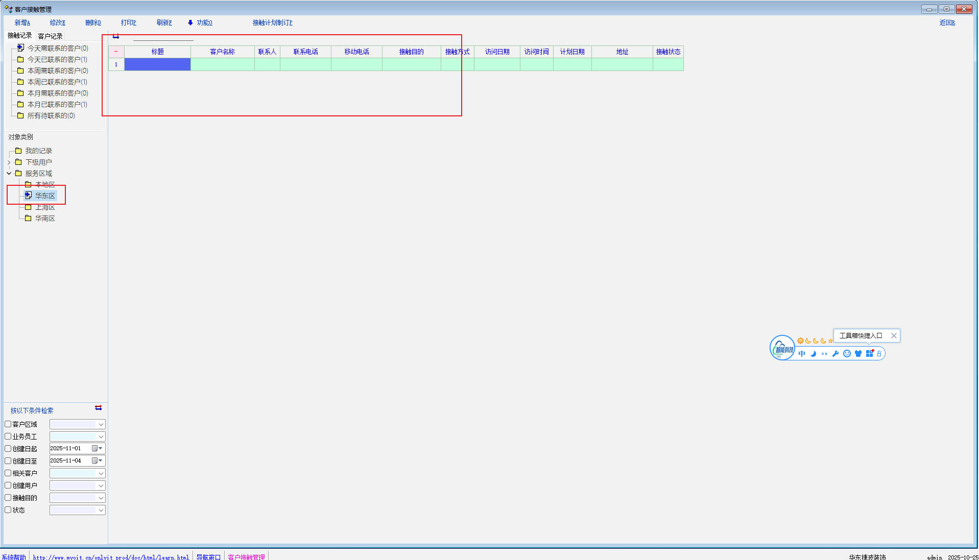Click the crescent moon icon in input toolbar
This screenshot has height=560, width=979.
pos(813,354)
